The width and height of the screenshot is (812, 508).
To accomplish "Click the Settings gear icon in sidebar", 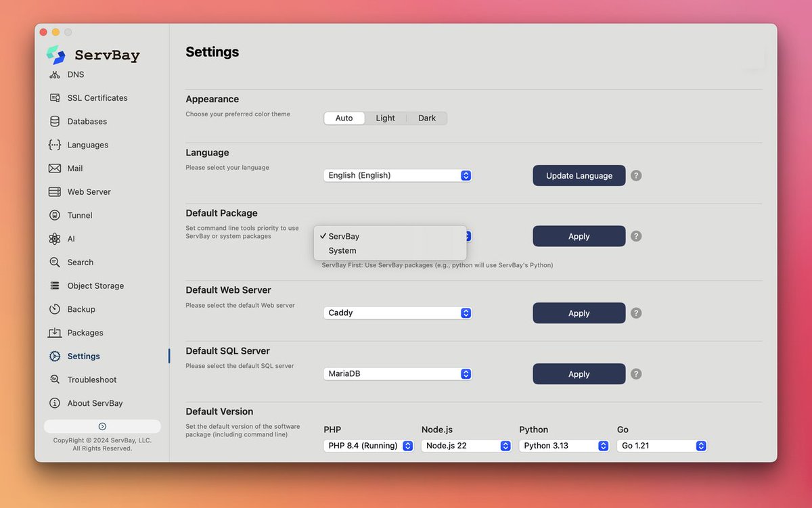I will (55, 356).
